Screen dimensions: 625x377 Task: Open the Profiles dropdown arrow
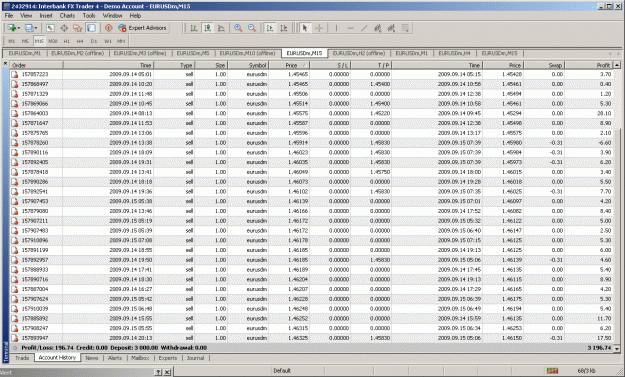pyautogui.click(x=35, y=28)
